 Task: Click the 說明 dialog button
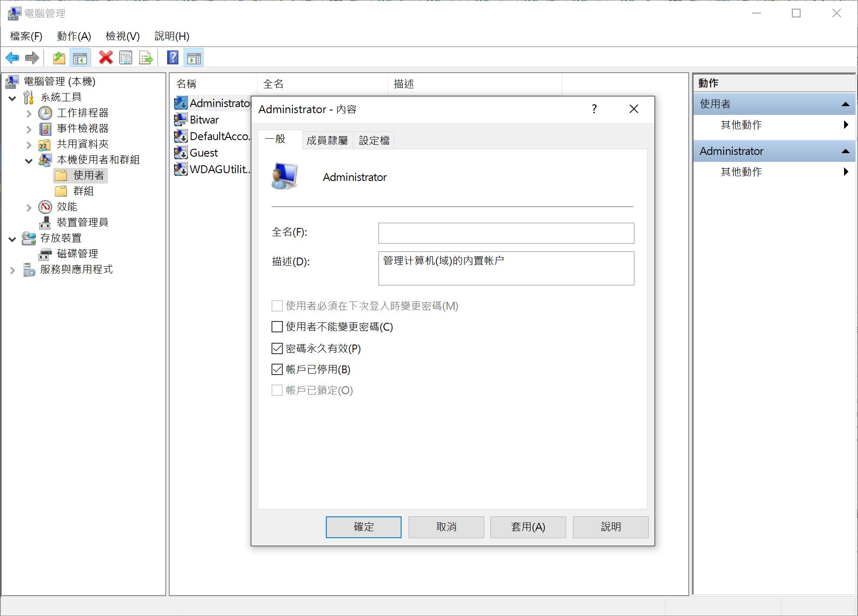[611, 527]
